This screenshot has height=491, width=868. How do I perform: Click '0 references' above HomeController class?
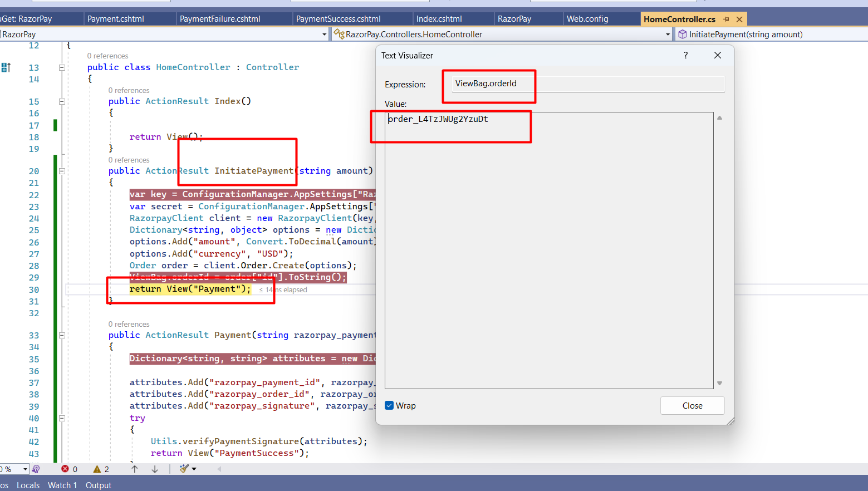point(107,56)
